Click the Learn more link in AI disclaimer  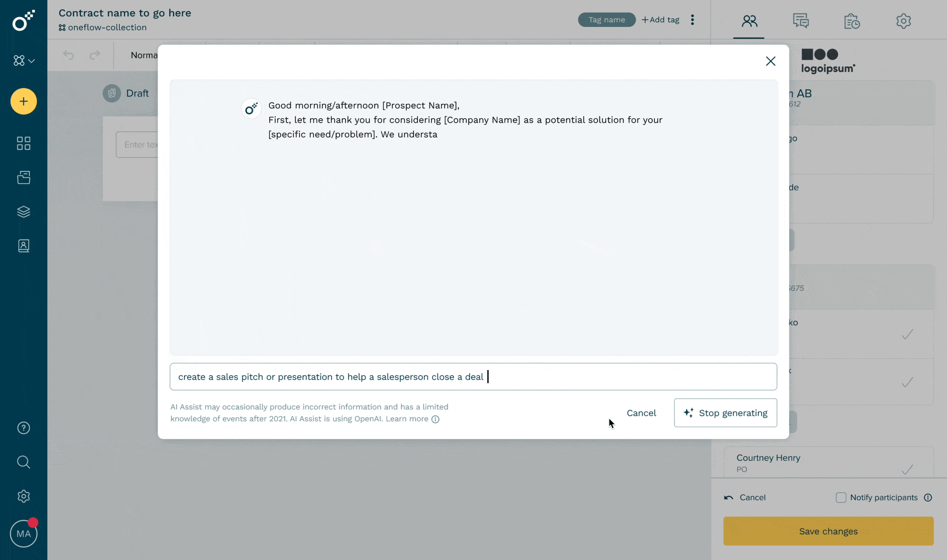coord(408,418)
